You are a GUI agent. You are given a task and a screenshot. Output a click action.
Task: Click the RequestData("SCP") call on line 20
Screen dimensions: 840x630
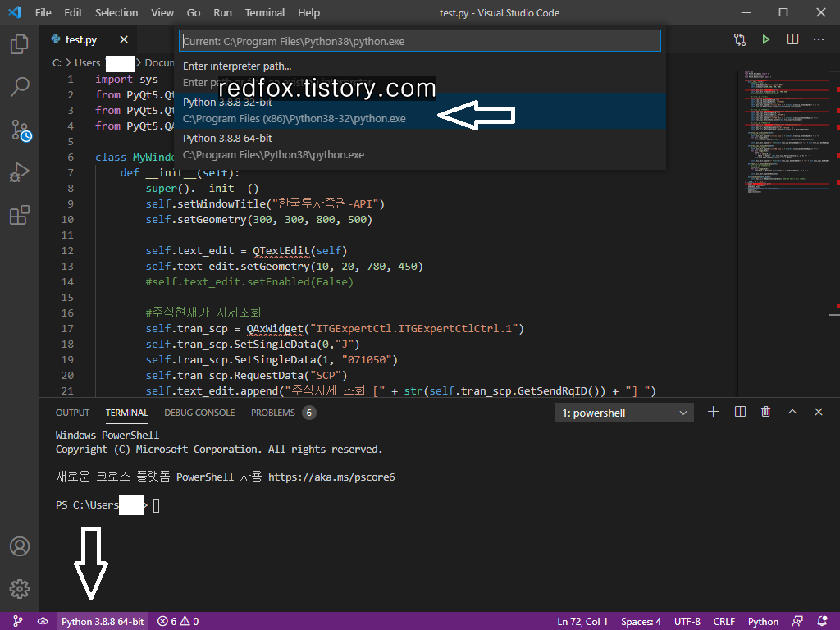pyautogui.click(x=290, y=375)
